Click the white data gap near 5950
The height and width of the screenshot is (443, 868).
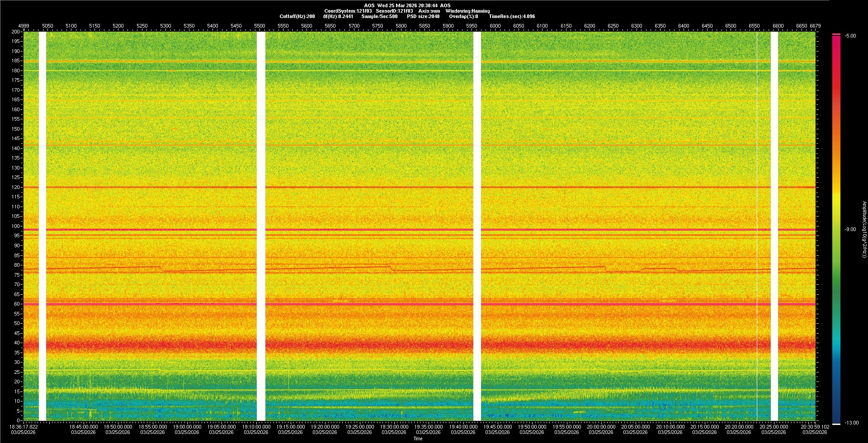click(x=477, y=226)
